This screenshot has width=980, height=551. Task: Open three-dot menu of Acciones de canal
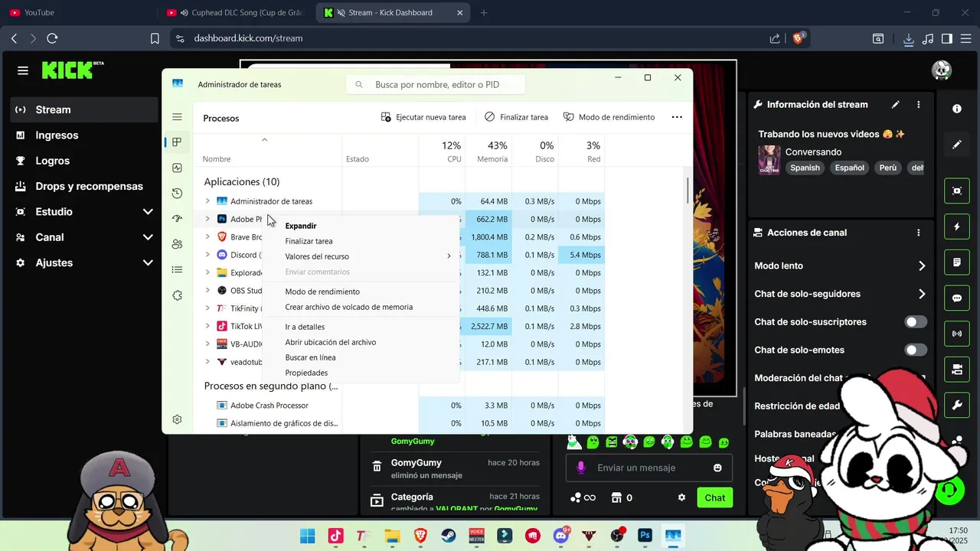coord(919,233)
